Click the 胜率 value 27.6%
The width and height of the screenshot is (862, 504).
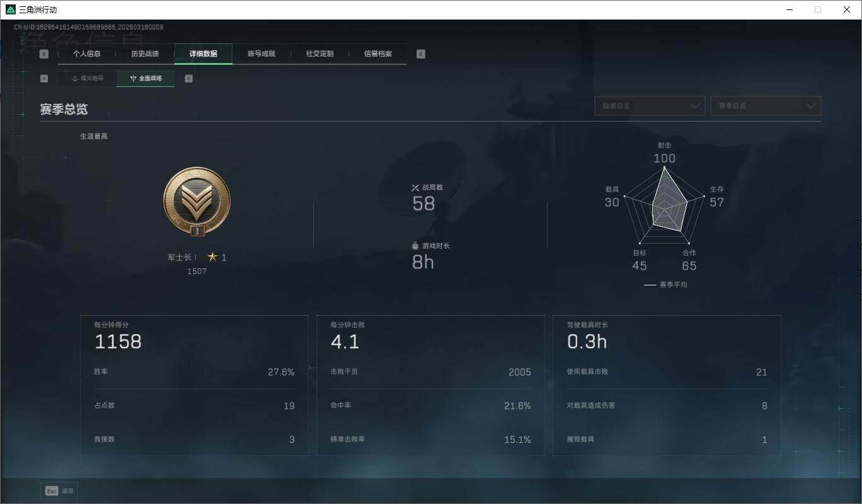point(281,372)
